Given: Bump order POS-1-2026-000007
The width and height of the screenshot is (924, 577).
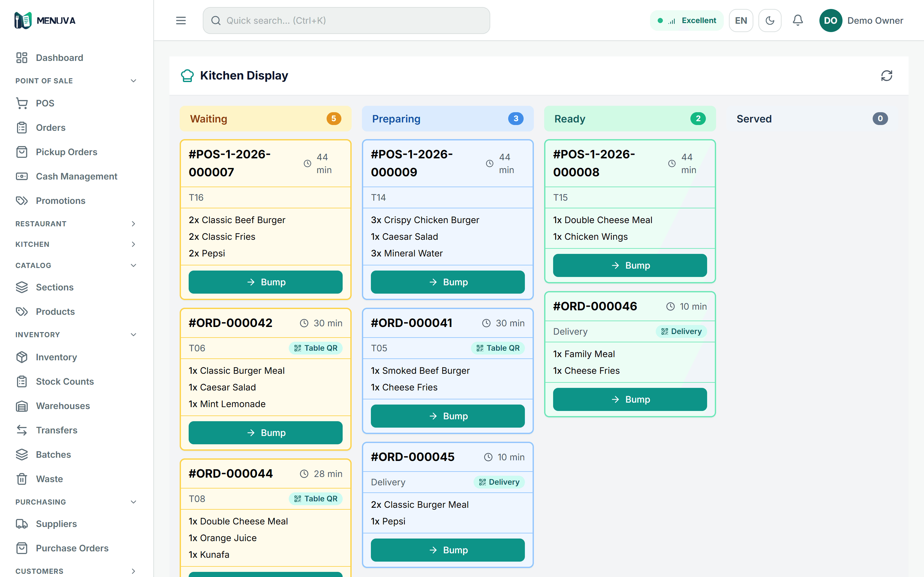Looking at the screenshot, I should [265, 282].
